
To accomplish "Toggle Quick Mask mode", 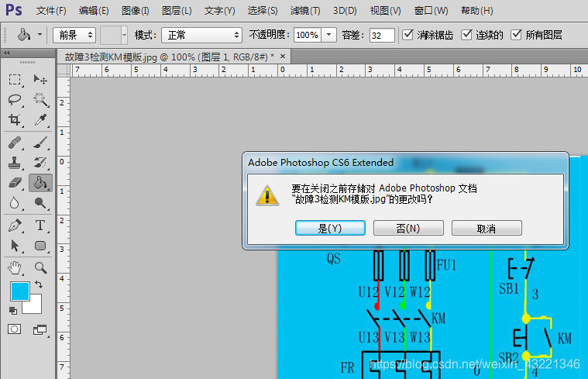I will [x=14, y=329].
